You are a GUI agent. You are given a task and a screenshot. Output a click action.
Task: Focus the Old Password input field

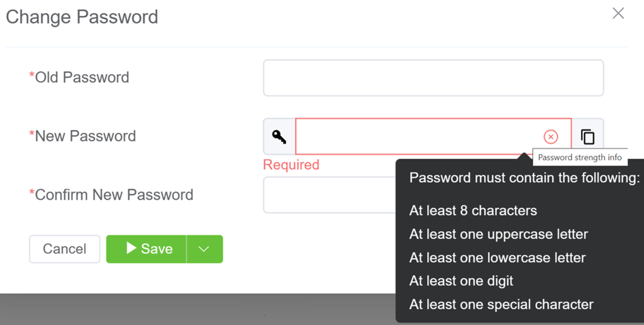pyautogui.click(x=433, y=78)
